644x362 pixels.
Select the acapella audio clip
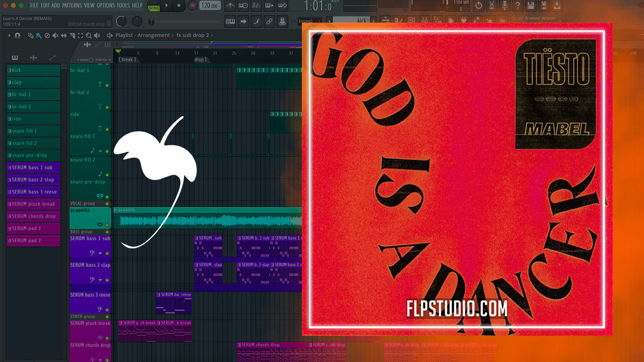pos(207,217)
